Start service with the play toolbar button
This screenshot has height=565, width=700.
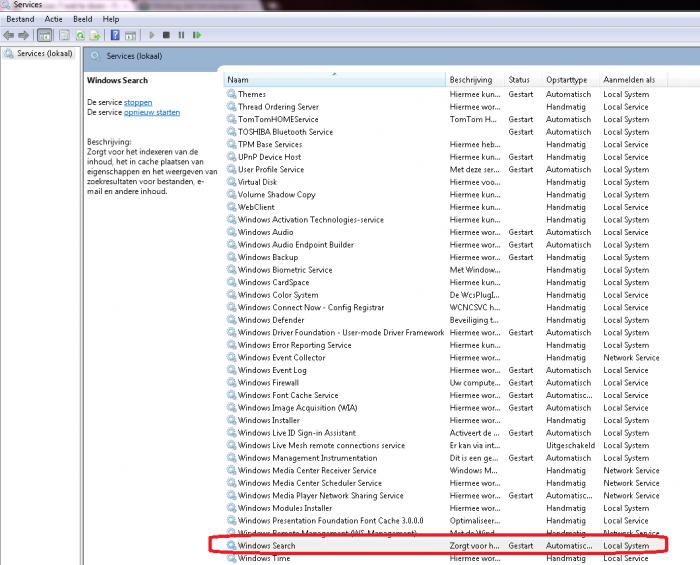(152, 35)
